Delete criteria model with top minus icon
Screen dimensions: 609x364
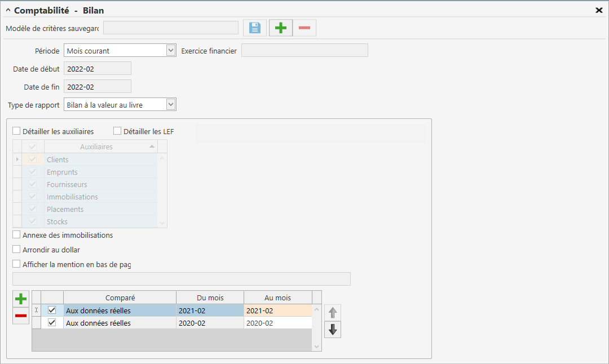click(x=304, y=28)
